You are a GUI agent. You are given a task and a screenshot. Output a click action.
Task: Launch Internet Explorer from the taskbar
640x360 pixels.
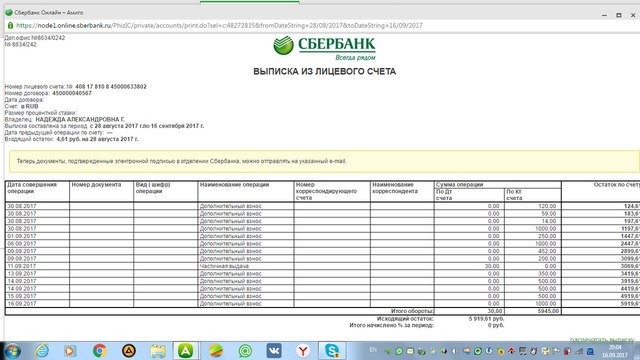(x=41, y=351)
